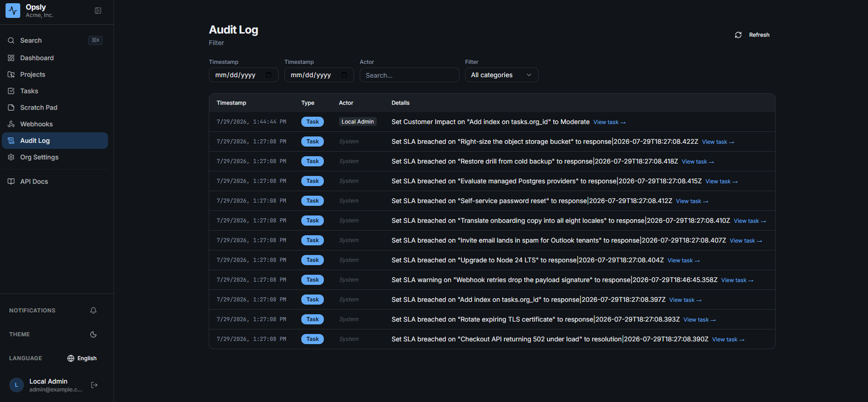868x402 pixels.
Task: Click the Dashboard grid icon
Action: pyautogui.click(x=11, y=58)
